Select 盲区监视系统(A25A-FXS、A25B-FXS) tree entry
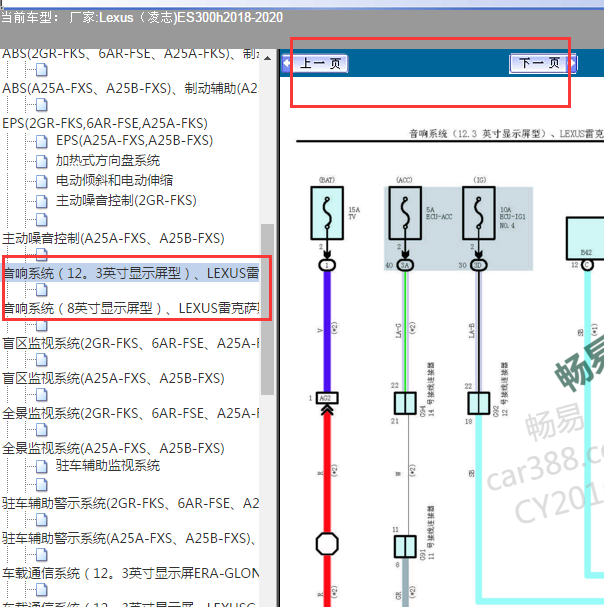The width and height of the screenshot is (604, 607). click(x=113, y=378)
